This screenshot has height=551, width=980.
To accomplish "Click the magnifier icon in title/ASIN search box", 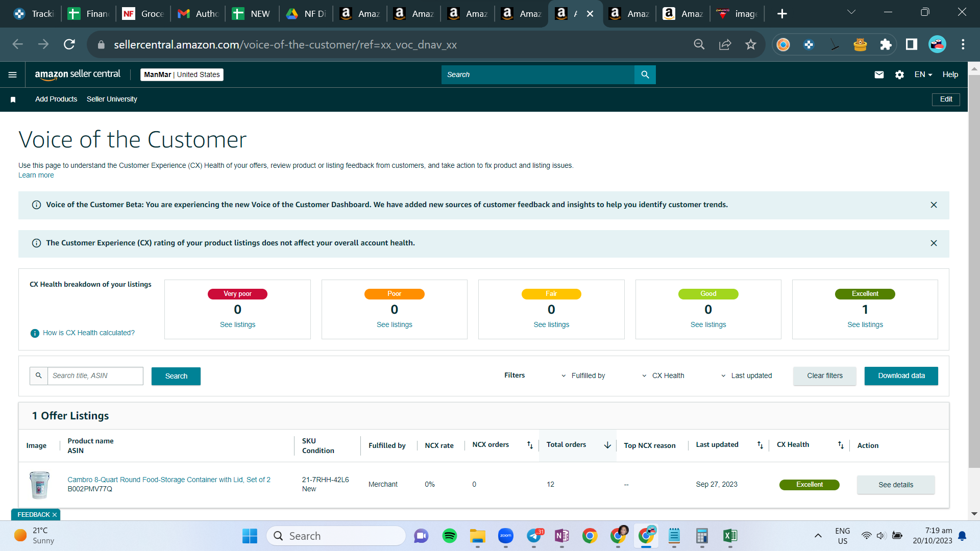I will (39, 376).
